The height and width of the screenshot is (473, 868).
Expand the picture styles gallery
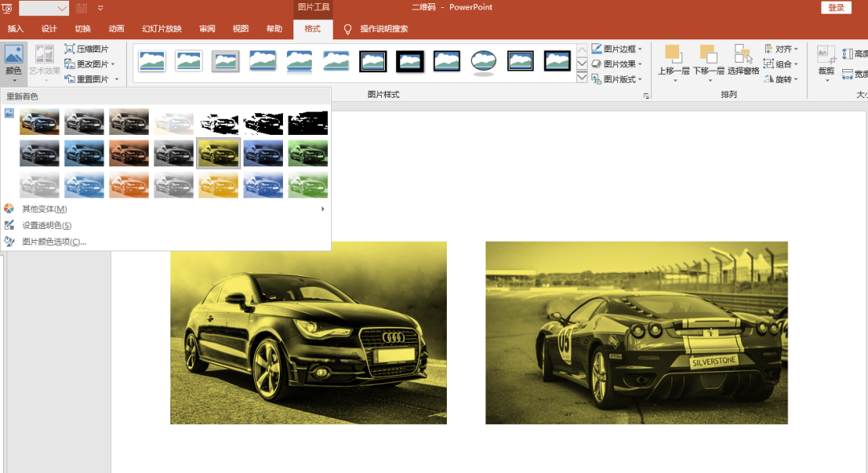pyautogui.click(x=583, y=78)
